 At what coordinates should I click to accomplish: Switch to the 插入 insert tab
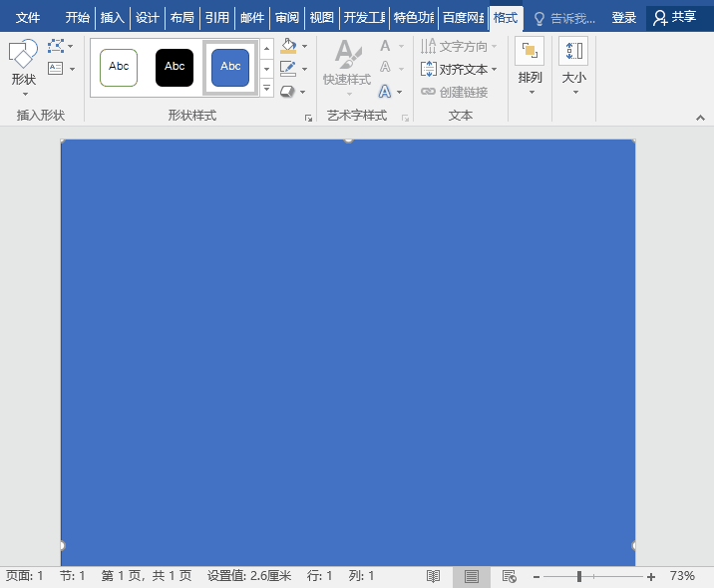tap(113, 18)
